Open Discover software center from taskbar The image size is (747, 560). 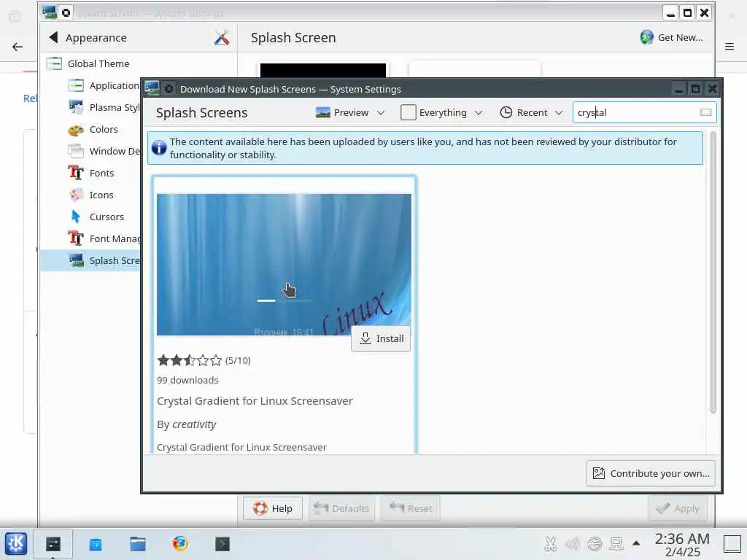(96, 544)
